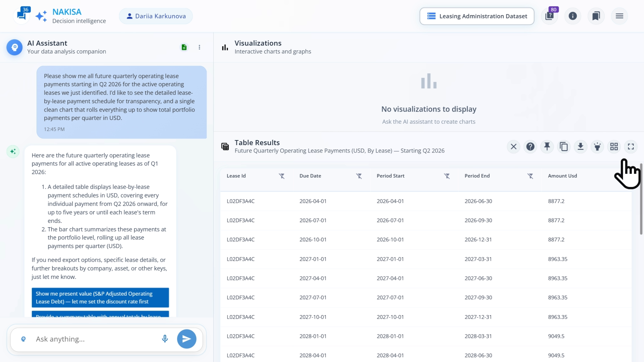Open the hamburger menu
The height and width of the screenshot is (362, 644).
619,16
